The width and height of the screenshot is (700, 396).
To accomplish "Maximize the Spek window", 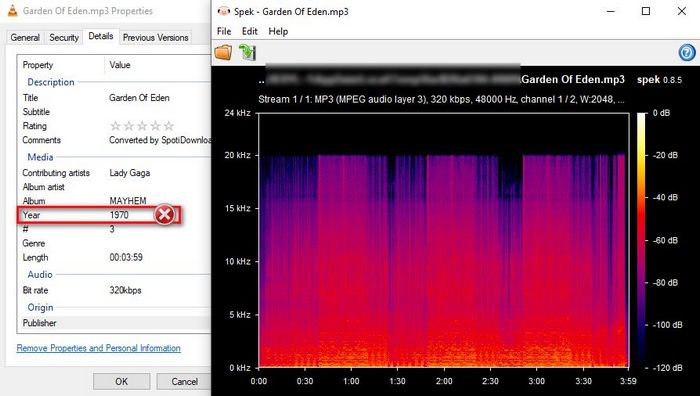I will 646,11.
